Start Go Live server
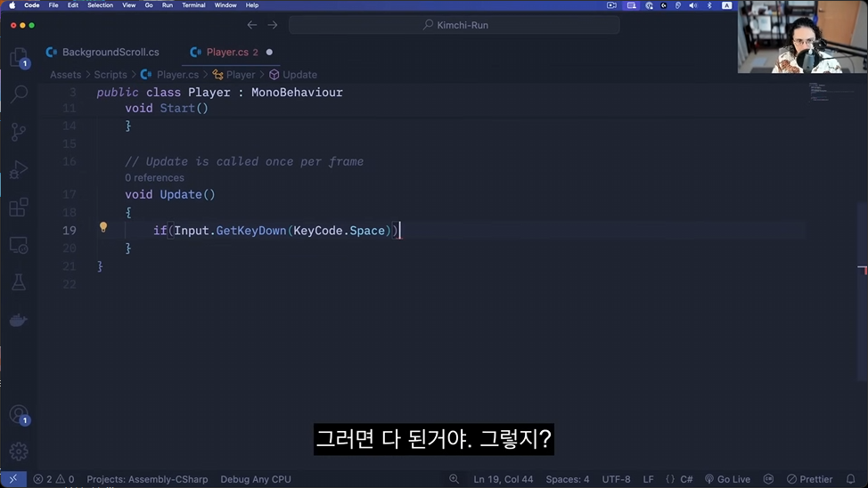The image size is (868, 488). tap(727, 479)
